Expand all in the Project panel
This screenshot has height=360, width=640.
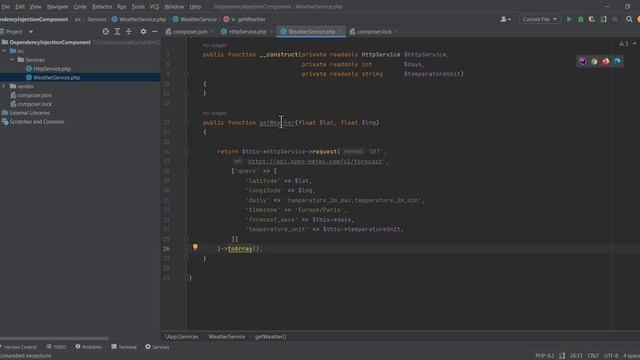117,31
